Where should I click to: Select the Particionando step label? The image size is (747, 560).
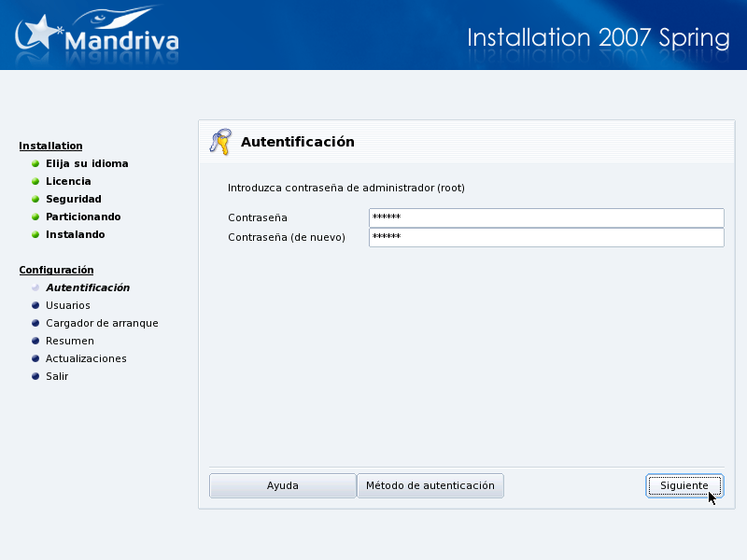(x=83, y=217)
